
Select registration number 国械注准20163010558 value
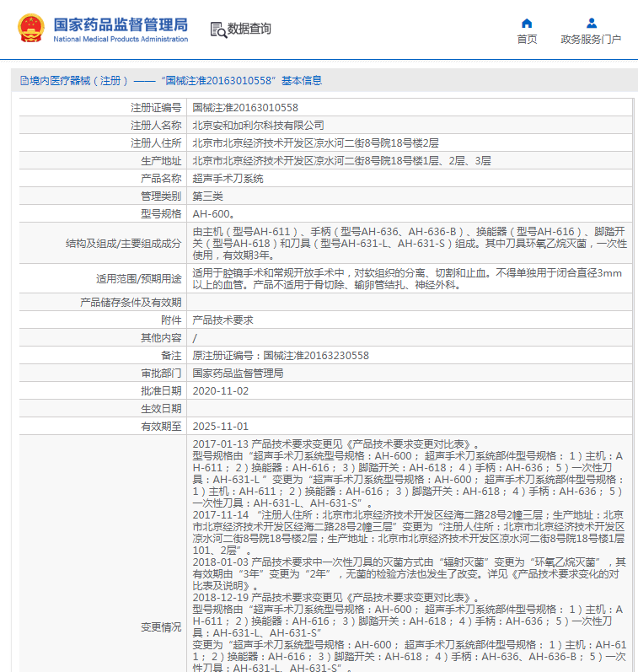[245, 108]
